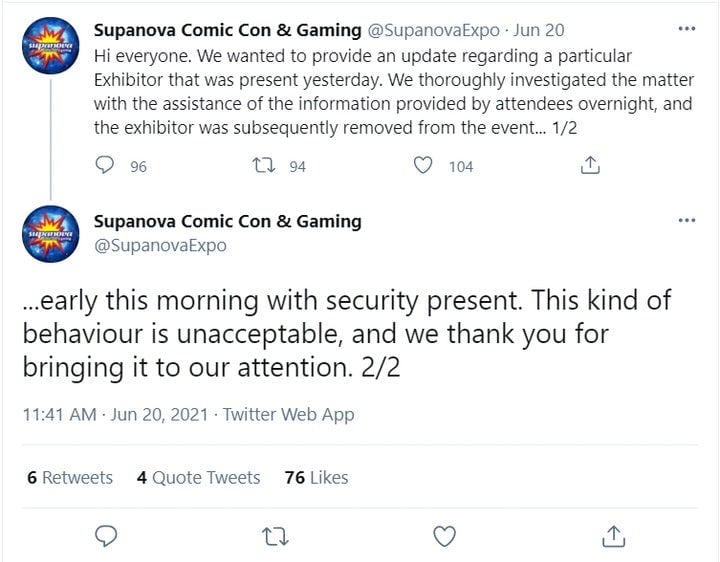Click the reply icon under the 2/2 tweet
This screenshot has height=562, width=720.
(106, 536)
